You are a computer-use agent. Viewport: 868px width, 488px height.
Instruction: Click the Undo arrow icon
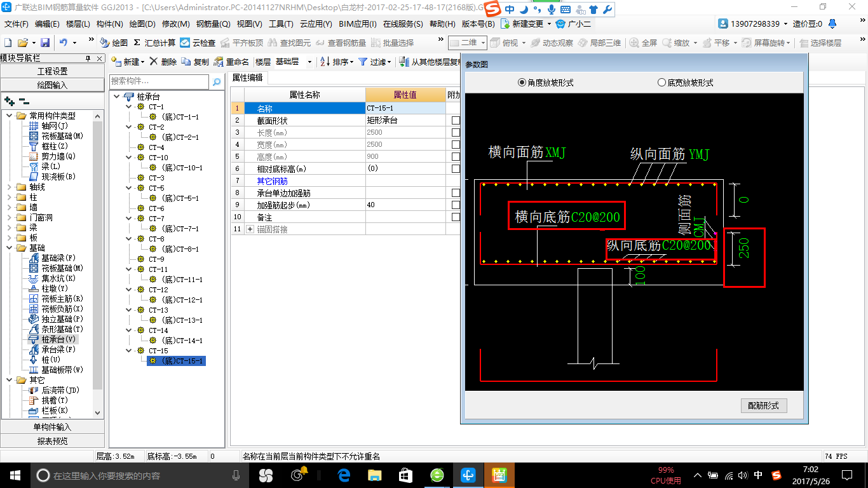tap(64, 43)
